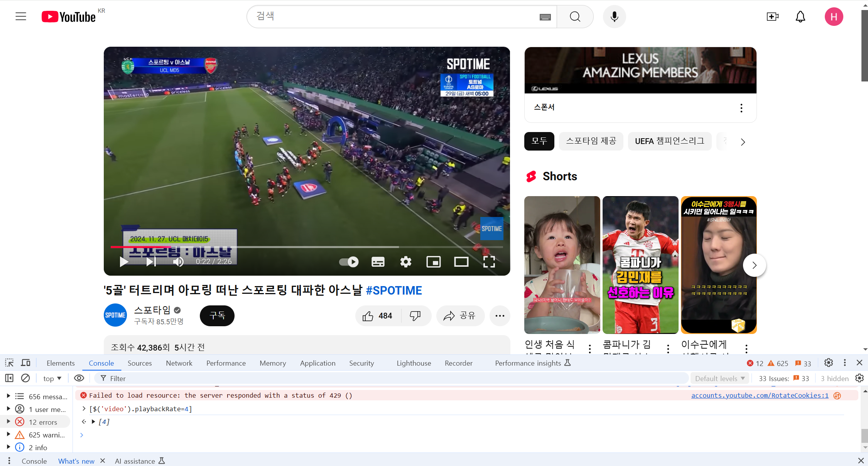This screenshot has height=466, width=868.
Task: Open the Lexus Amazing Members ad banner
Action: tap(640, 70)
